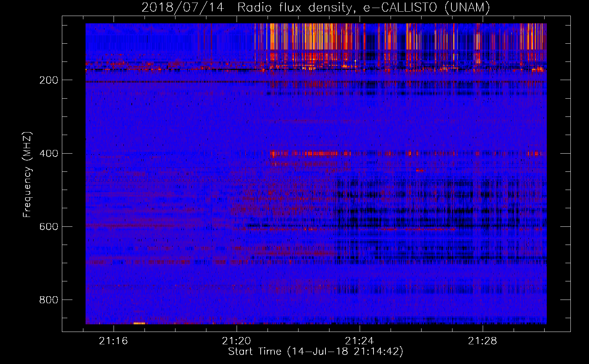This screenshot has height=364, width=589.
Task: Click the 21:20 time tick label
Action: (x=236, y=341)
